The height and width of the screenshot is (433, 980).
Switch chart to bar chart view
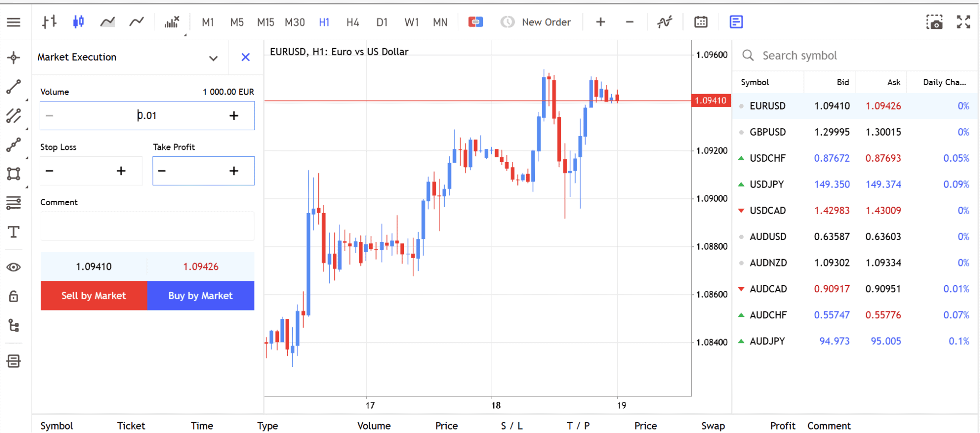tap(49, 22)
